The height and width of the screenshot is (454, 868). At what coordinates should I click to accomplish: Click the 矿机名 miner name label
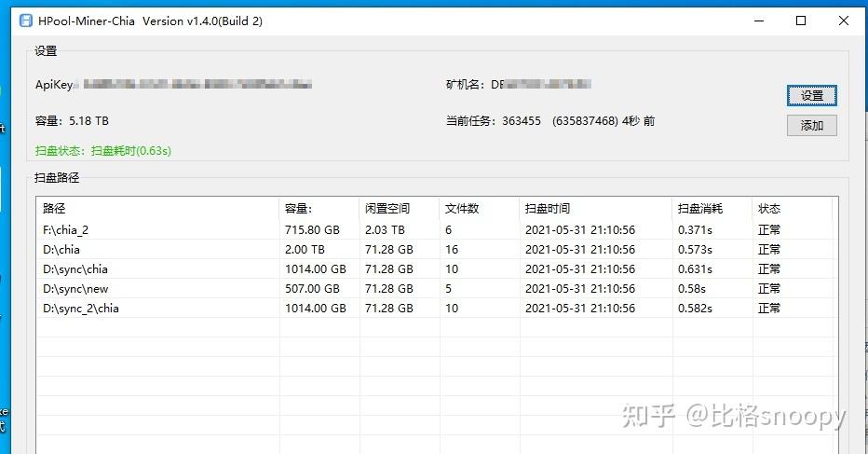pyautogui.click(x=465, y=84)
